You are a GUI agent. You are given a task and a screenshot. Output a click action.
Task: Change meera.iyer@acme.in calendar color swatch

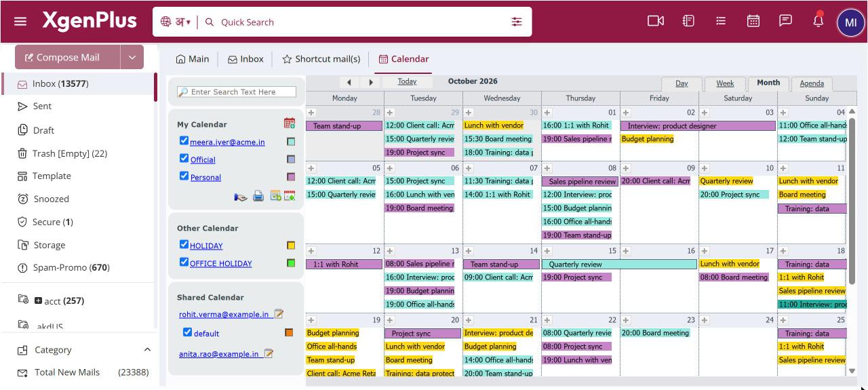291,142
